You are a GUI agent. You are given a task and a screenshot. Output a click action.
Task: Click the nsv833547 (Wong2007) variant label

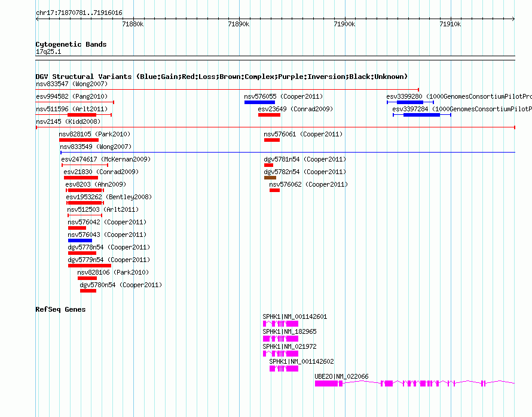click(72, 84)
